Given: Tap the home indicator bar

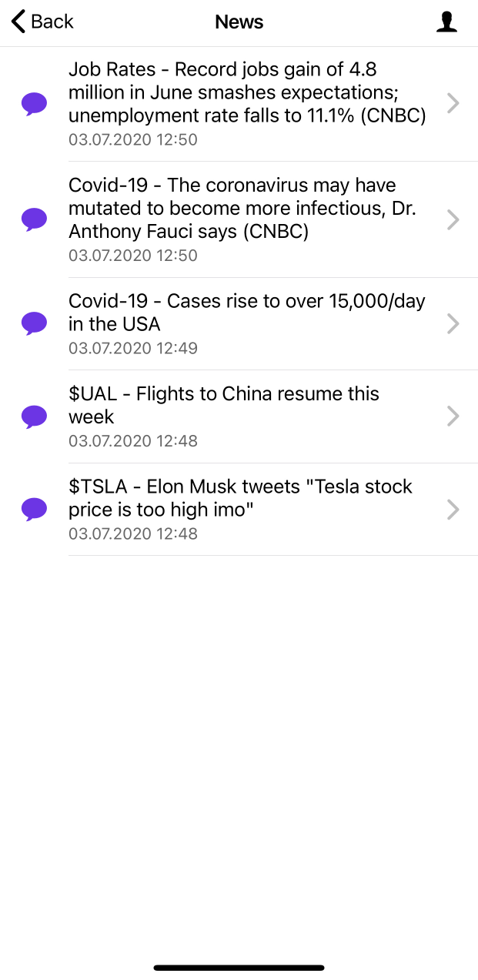Looking at the screenshot, I should tap(239, 968).
